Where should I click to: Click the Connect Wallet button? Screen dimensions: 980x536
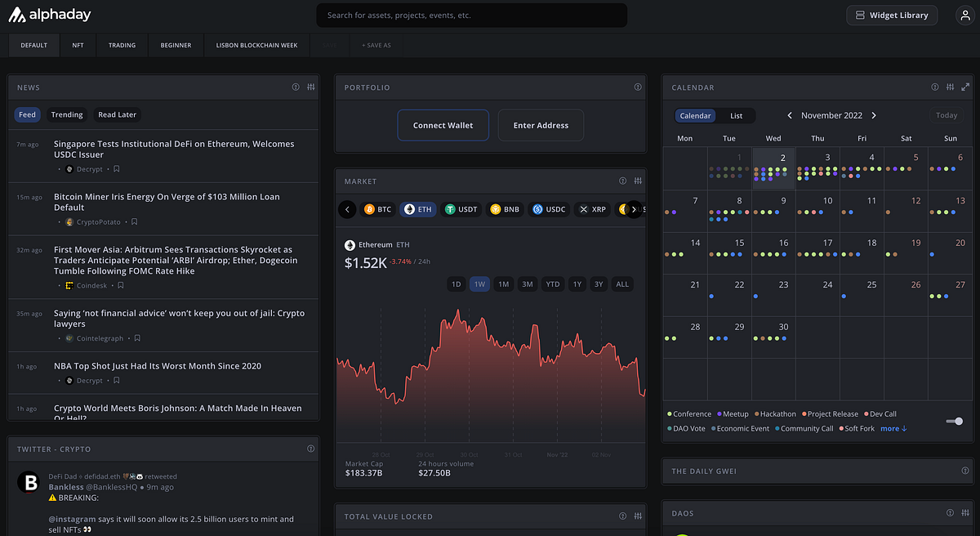(443, 125)
